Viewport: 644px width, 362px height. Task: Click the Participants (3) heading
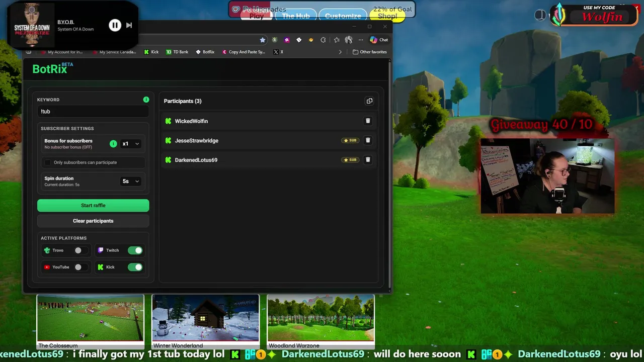pos(183,101)
